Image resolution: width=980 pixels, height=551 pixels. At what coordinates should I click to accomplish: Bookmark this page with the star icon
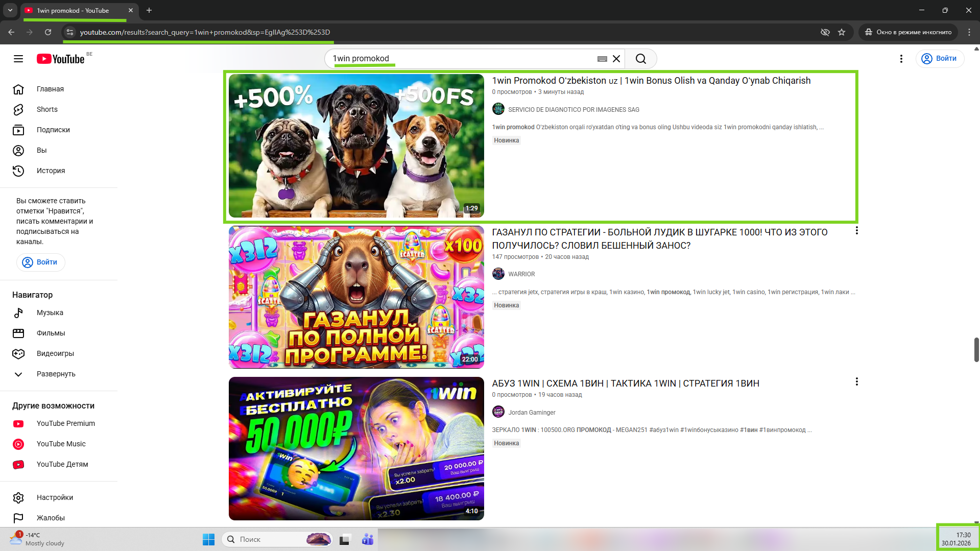[842, 32]
